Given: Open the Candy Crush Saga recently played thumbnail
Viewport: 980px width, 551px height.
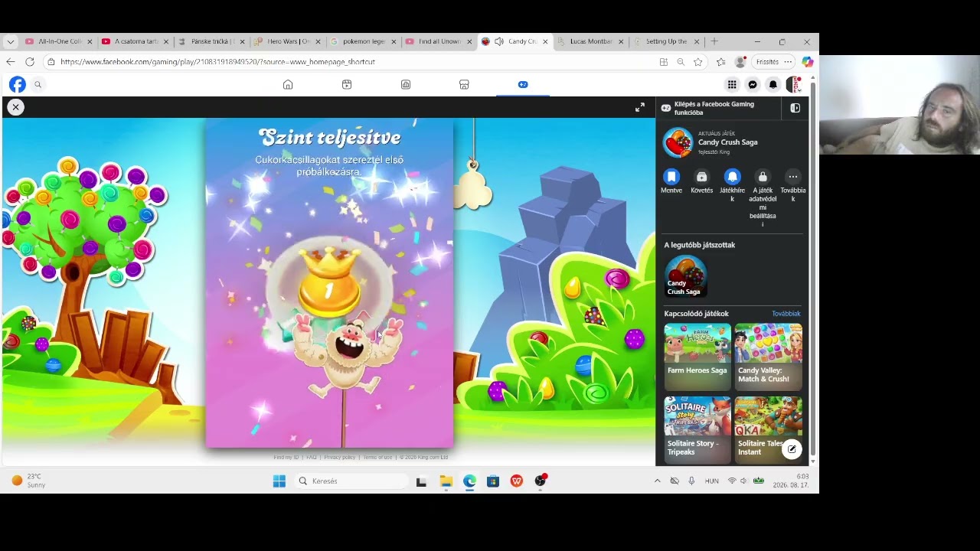Looking at the screenshot, I should (686, 276).
